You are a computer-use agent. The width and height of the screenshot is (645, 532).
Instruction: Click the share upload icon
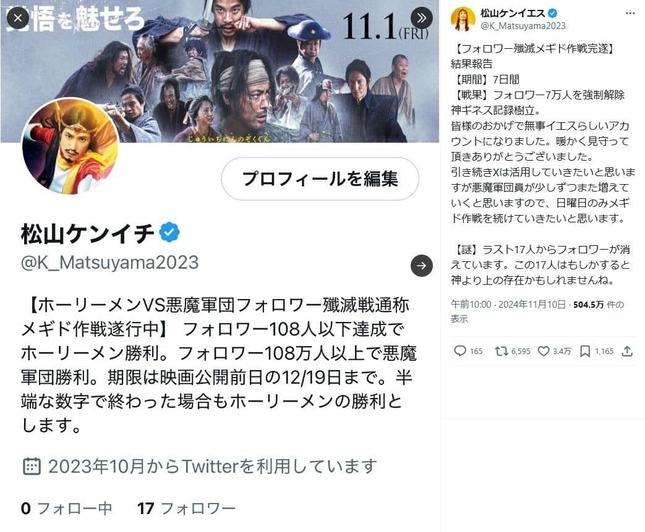point(627,351)
